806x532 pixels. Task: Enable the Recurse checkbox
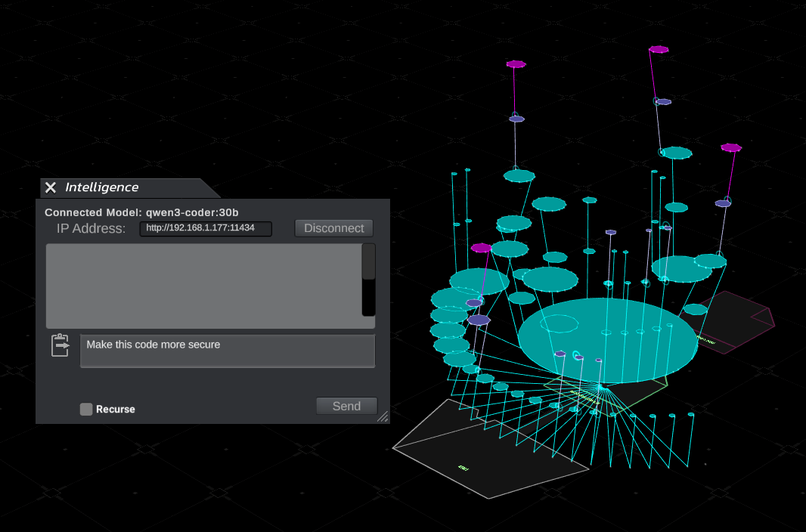point(85,409)
